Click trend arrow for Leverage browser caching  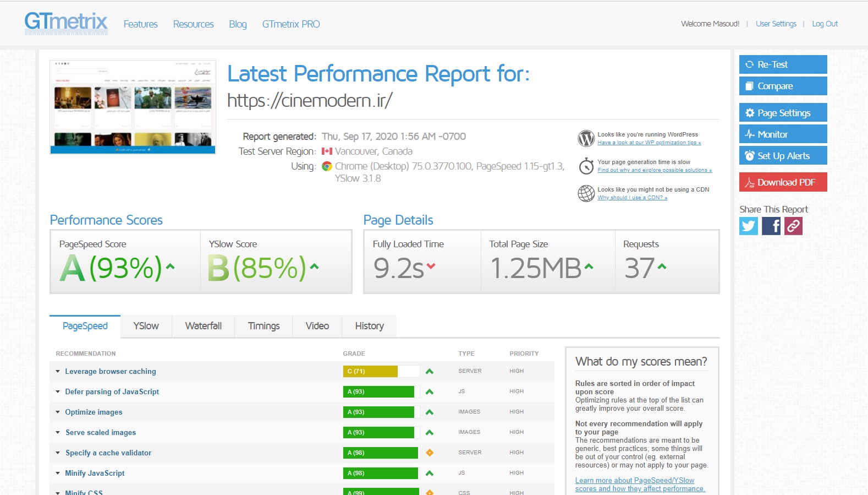pyautogui.click(x=430, y=372)
